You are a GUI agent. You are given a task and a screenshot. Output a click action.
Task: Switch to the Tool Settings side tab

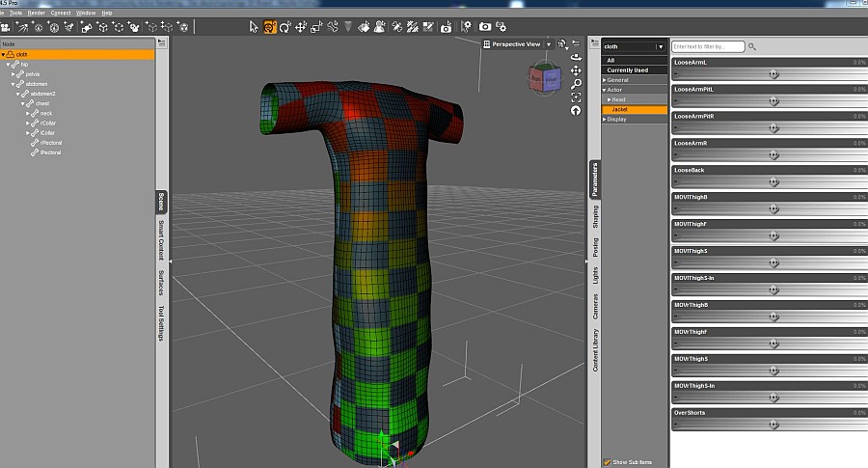click(161, 323)
